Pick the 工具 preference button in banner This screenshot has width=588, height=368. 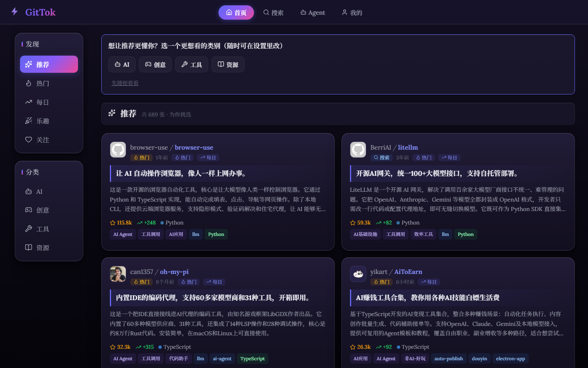pyautogui.click(x=192, y=64)
